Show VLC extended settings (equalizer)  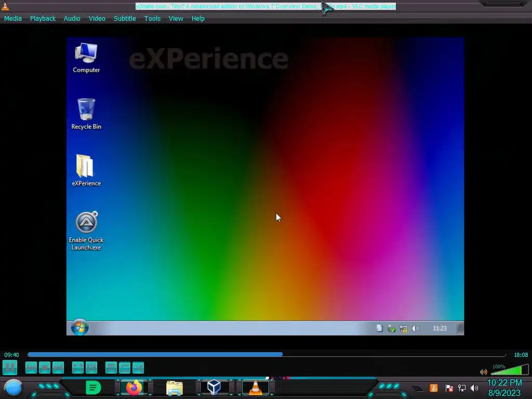[x=91, y=368]
